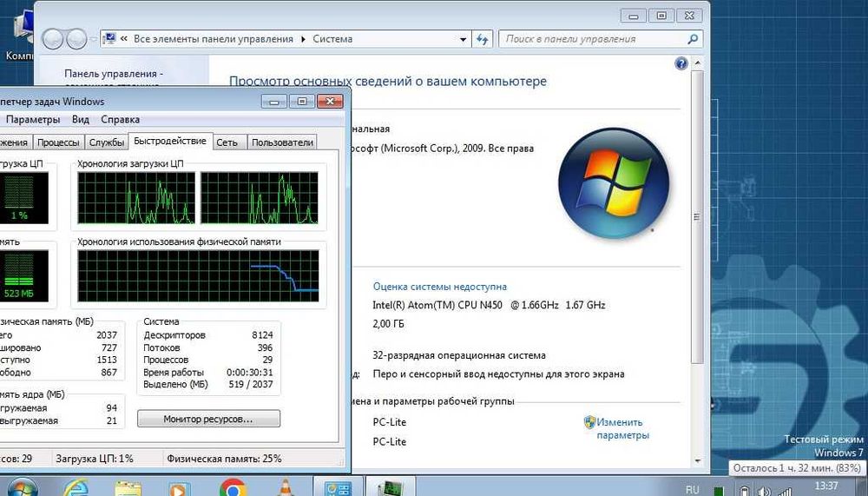
Task: Click scrollbar up arrow in System window
Action: (698, 63)
